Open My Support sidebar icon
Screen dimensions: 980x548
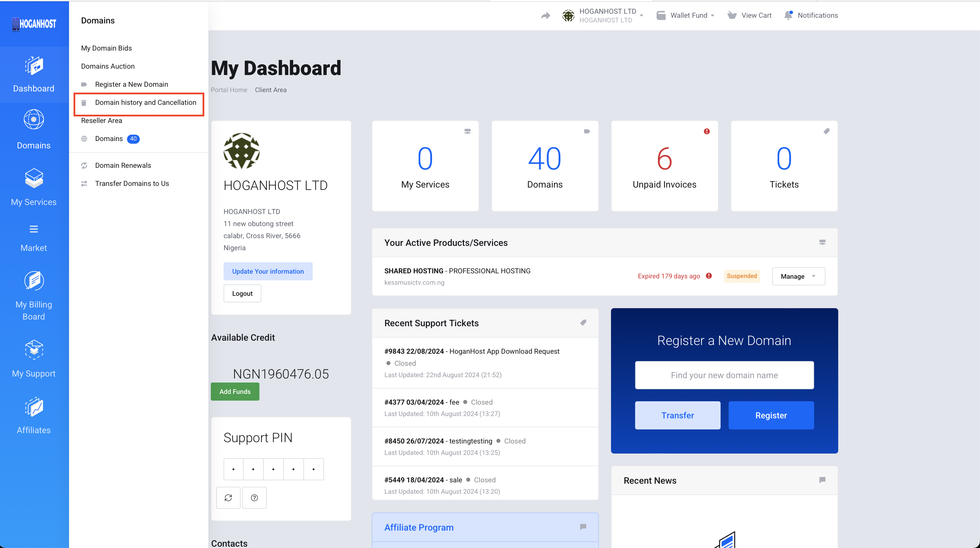point(34,349)
